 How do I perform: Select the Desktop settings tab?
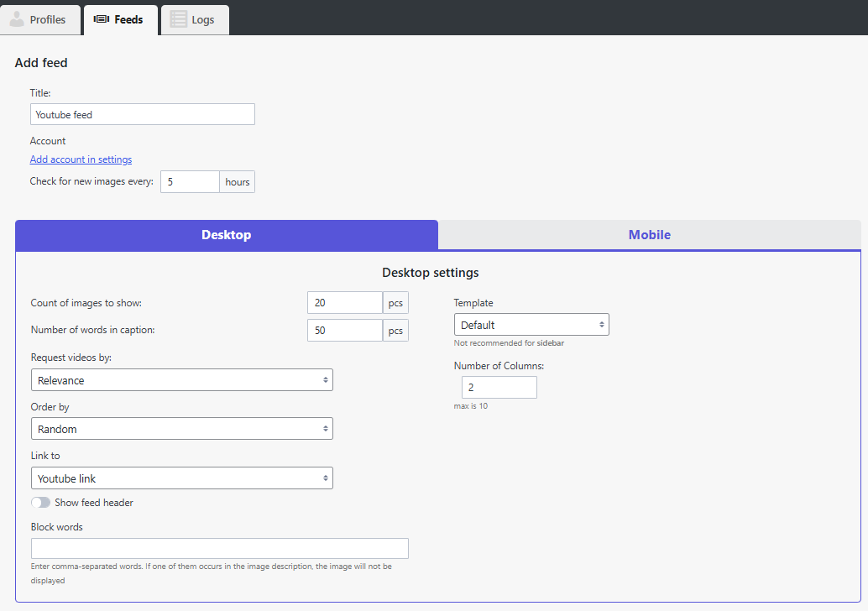click(x=226, y=235)
